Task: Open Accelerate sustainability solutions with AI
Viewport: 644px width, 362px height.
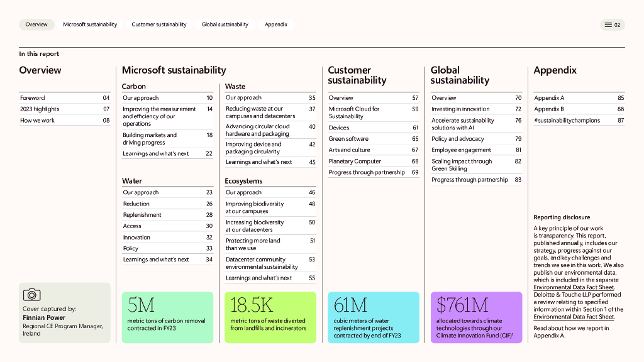Action: [462, 124]
